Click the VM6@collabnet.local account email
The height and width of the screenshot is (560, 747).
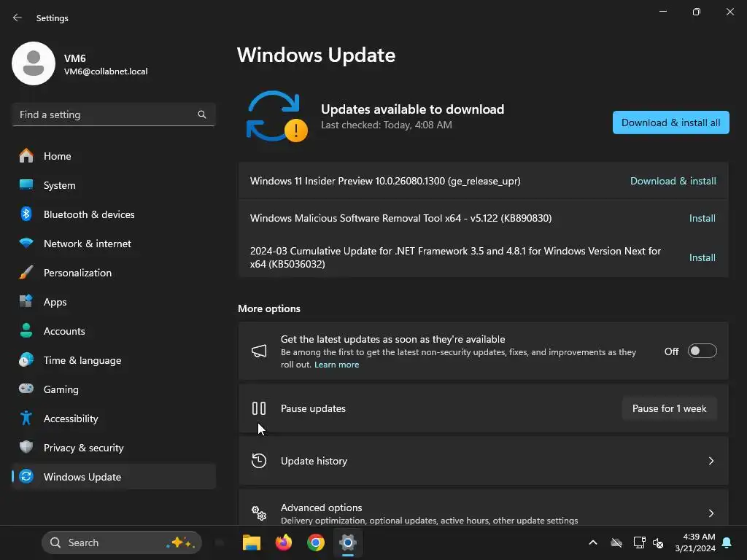coord(106,71)
